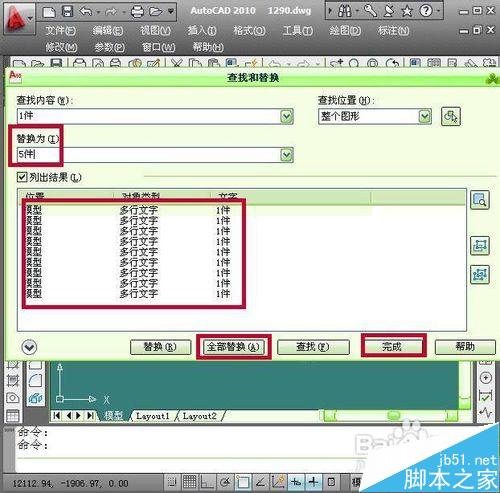Select the Region tool in left toolbar
Viewport: 500px width, 493px height.
(13, 398)
